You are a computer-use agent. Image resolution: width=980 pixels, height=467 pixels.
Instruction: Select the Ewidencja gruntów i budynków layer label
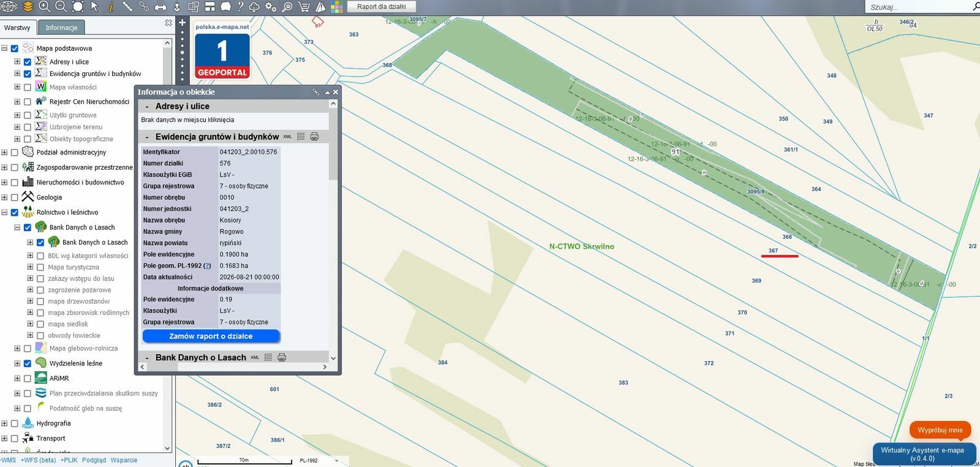[96, 74]
